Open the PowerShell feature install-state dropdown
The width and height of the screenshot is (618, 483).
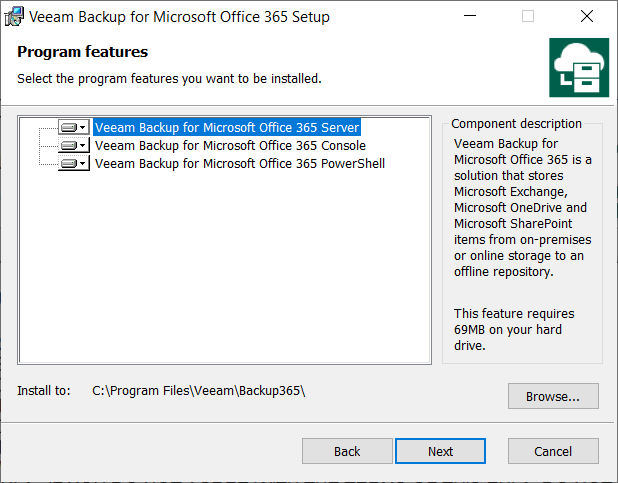[x=73, y=164]
